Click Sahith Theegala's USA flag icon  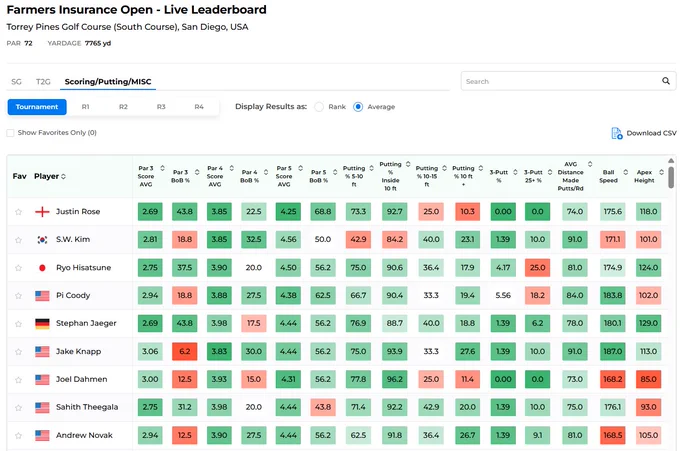(42, 407)
